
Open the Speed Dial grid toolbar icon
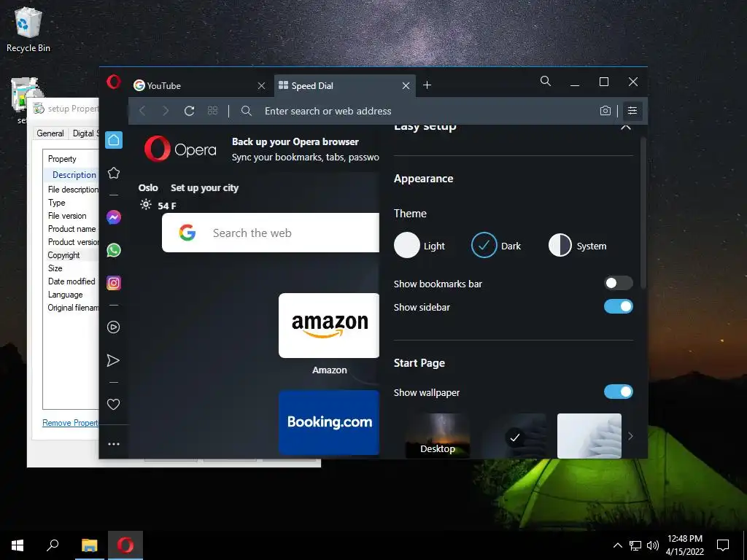tap(212, 111)
